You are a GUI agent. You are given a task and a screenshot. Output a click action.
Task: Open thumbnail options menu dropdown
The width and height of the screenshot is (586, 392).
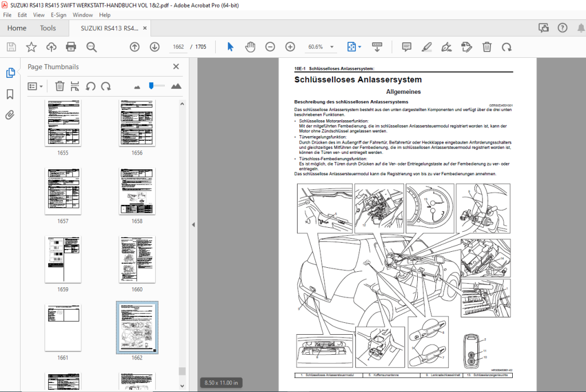[35, 86]
